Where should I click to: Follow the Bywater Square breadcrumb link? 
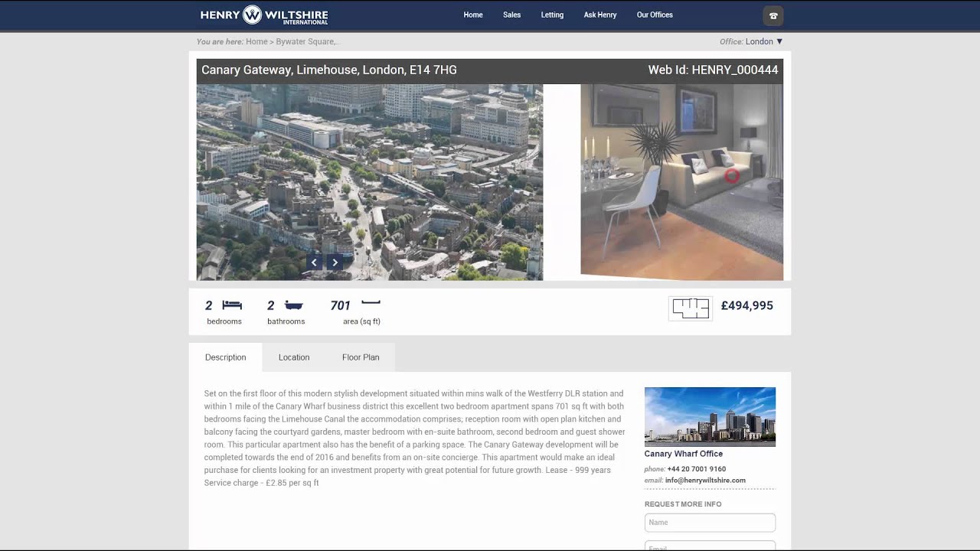[307, 41]
